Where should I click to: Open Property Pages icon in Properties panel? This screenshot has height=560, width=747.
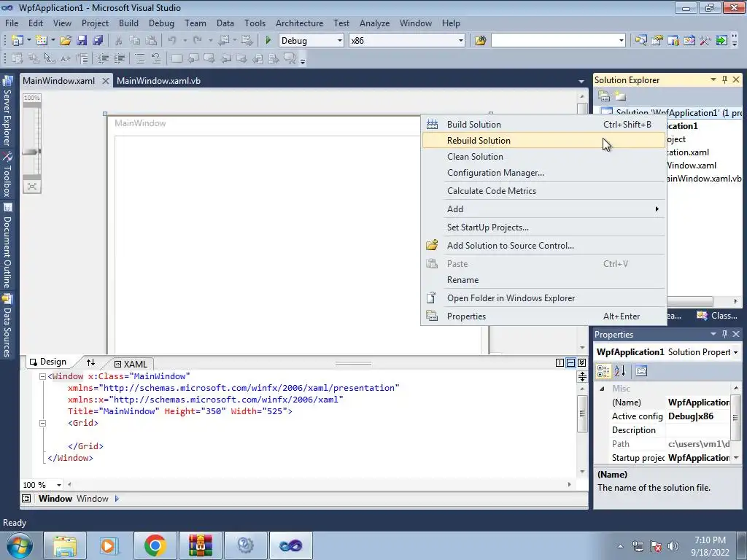[x=641, y=370]
